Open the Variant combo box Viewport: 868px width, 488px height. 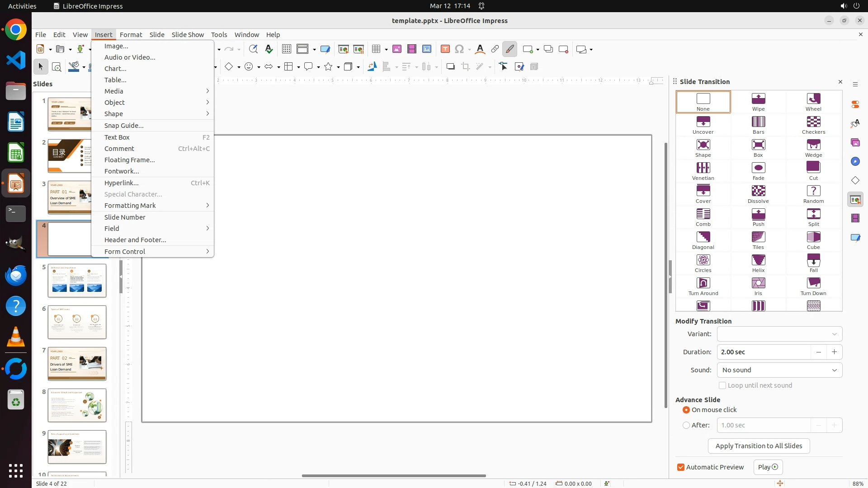[779, 334]
